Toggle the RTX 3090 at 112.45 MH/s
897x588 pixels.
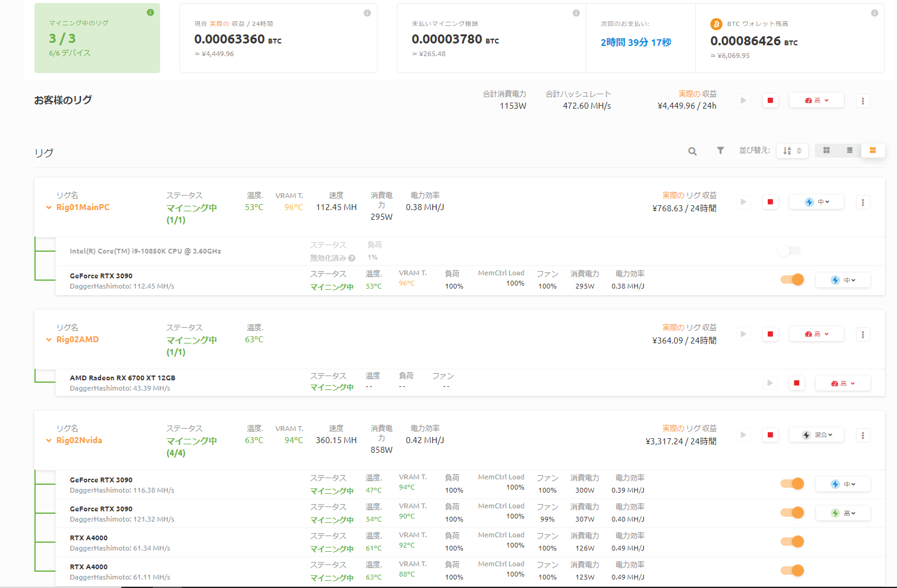click(792, 280)
